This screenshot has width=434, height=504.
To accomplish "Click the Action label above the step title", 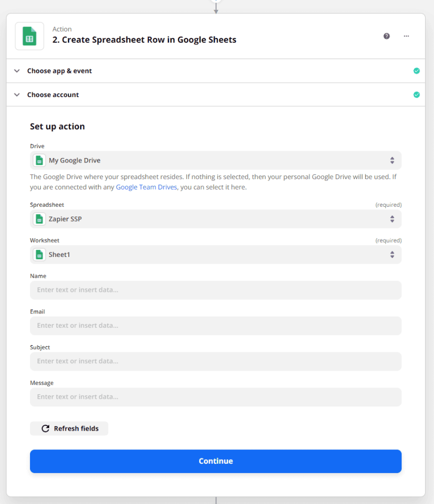I will pos(62,29).
